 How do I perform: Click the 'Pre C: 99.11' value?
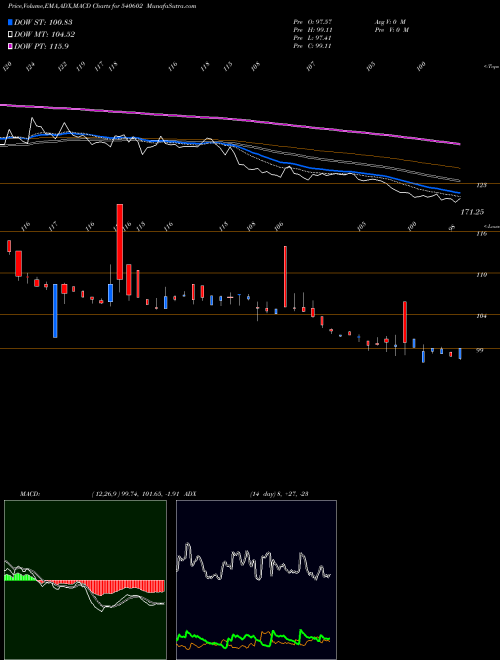(313, 46)
